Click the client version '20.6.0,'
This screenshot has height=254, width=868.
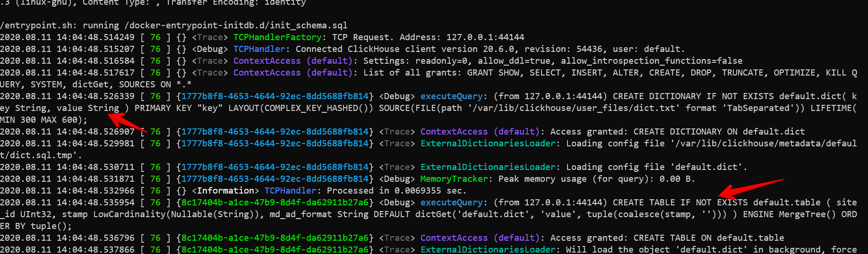pyautogui.click(x=500, y=49)
